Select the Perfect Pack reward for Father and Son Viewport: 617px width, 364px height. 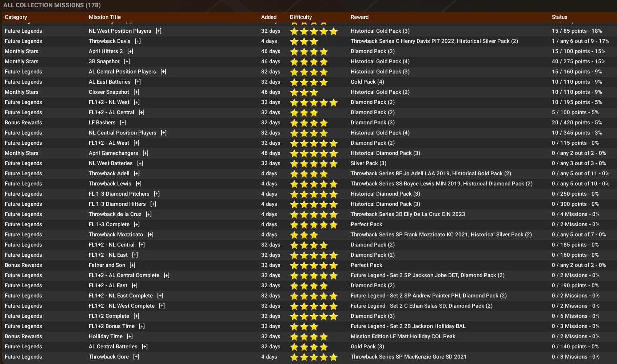[366, 265]
